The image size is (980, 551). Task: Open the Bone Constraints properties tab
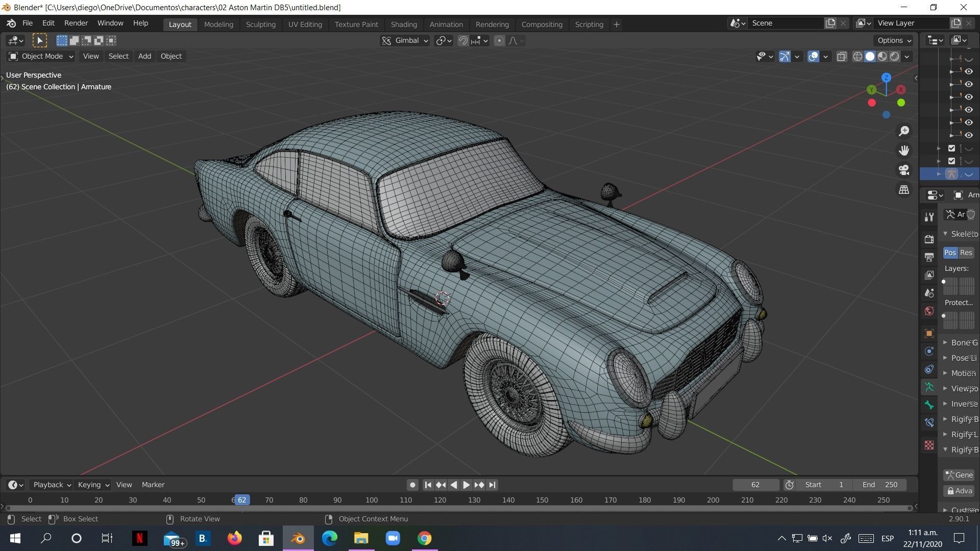tap(929, 423)
